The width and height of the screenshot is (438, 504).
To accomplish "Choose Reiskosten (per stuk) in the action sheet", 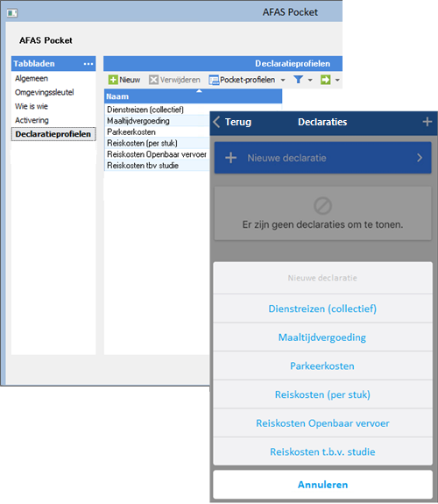I will coord(322,394).
